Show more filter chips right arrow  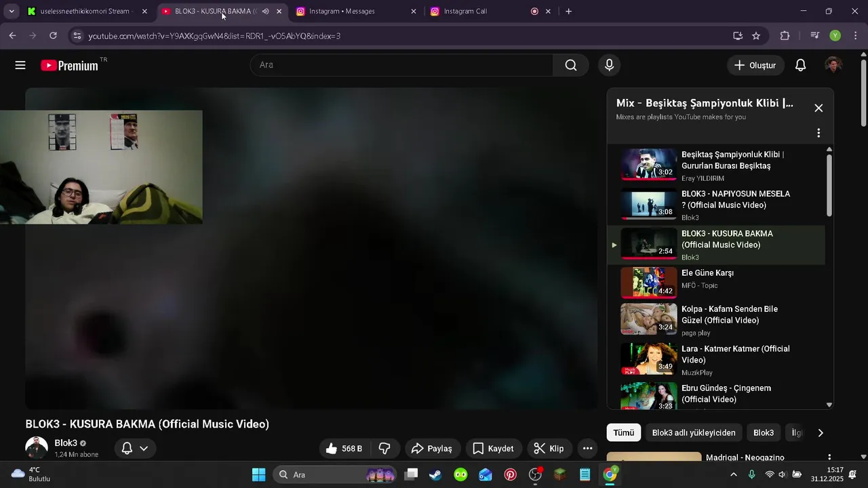coord(821,432)
